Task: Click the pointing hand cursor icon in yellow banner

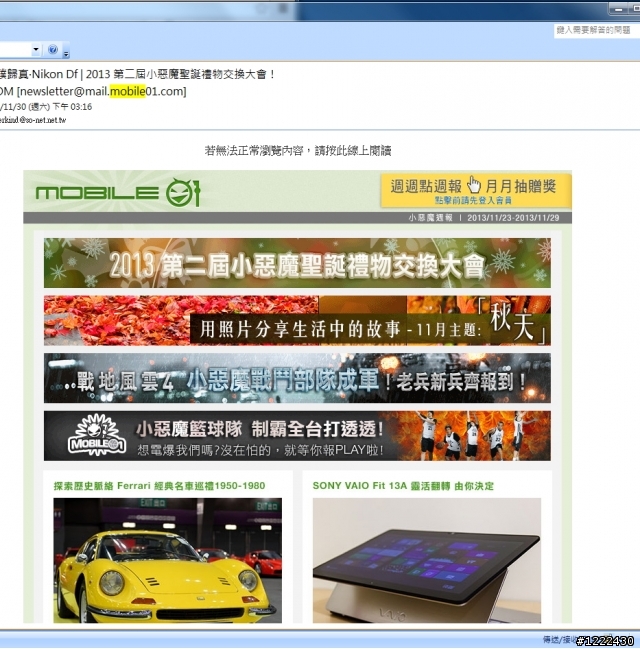Action: coord(474,185)
